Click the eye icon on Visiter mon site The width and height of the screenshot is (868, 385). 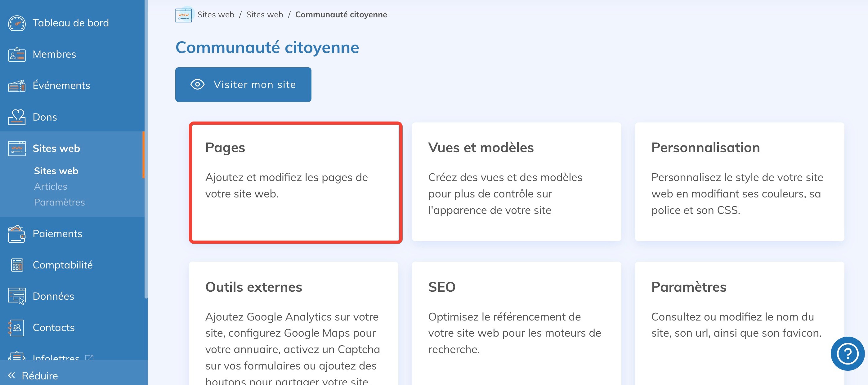pyautogui.click(x=197, y=85)
